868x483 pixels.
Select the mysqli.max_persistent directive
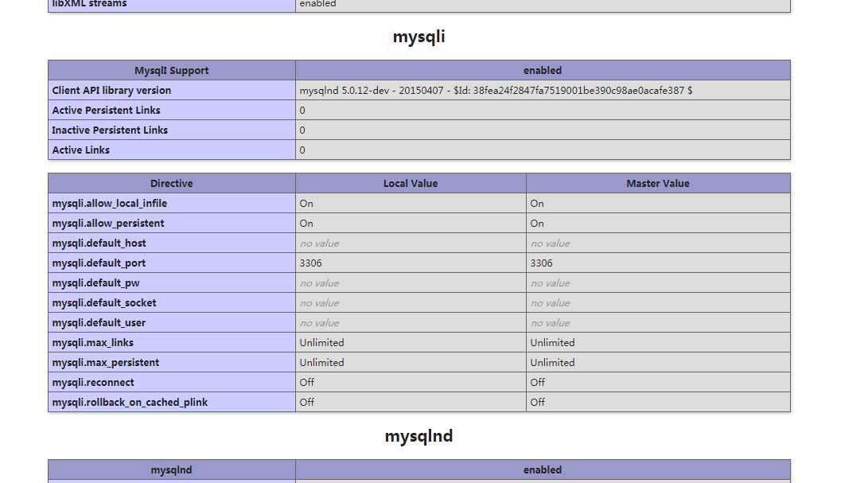click(x=106, y=363)
